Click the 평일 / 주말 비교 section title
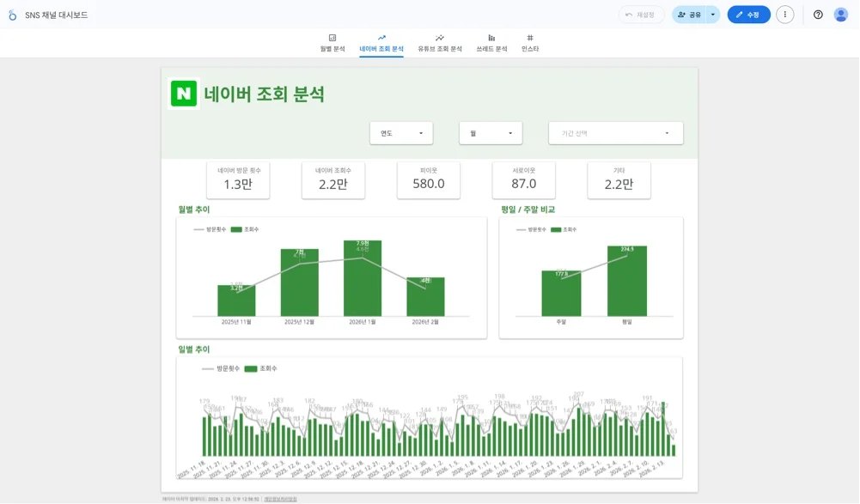Viewport: 860px width, 504px height. click(528, 209)
